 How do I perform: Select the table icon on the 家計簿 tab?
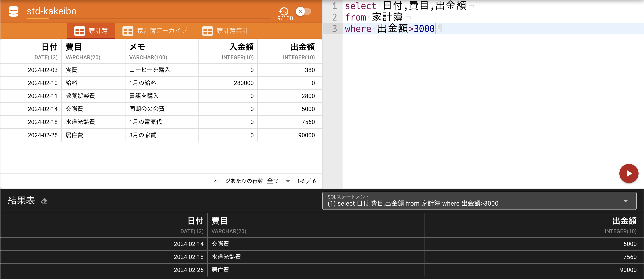tap(79, 31)
